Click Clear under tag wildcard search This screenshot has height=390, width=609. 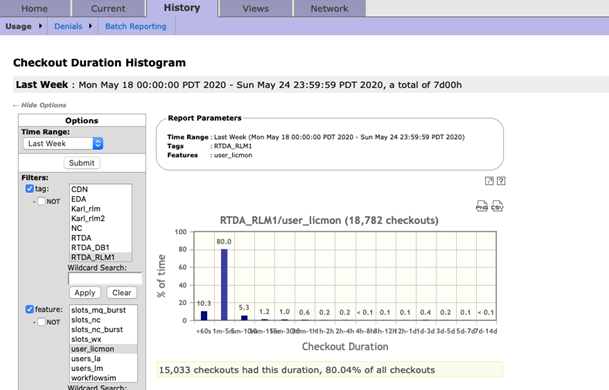(x=122, y=292)
